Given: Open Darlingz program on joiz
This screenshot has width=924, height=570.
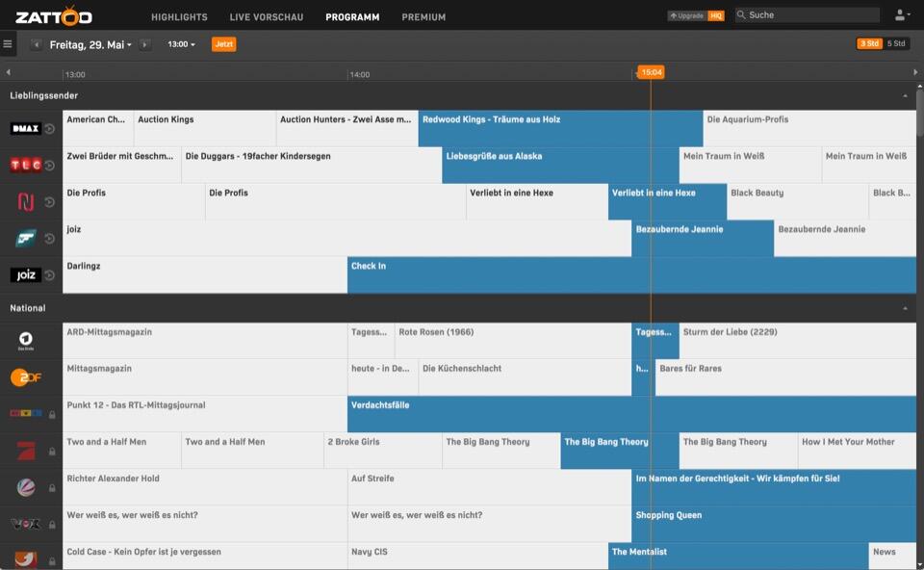Looking at the screenshot, I should coord(205,274).
